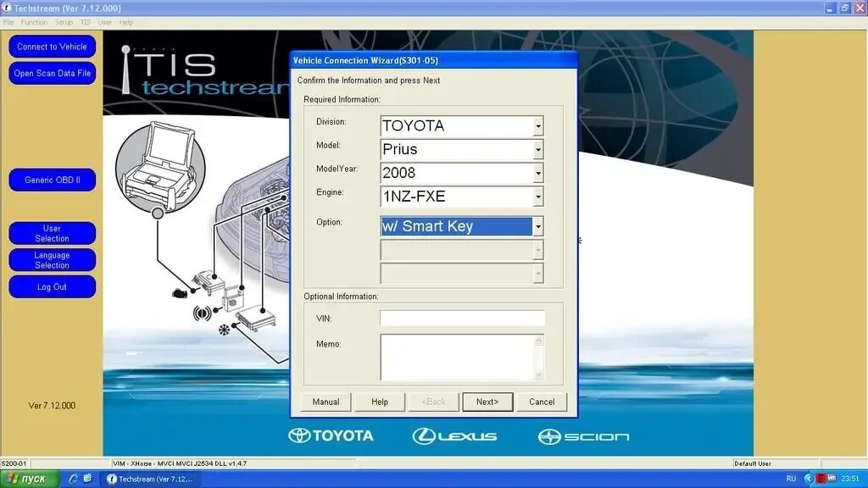
Task: Click the Ver 7.12.000 label in sidebar
Action: [x=52, y=406]
